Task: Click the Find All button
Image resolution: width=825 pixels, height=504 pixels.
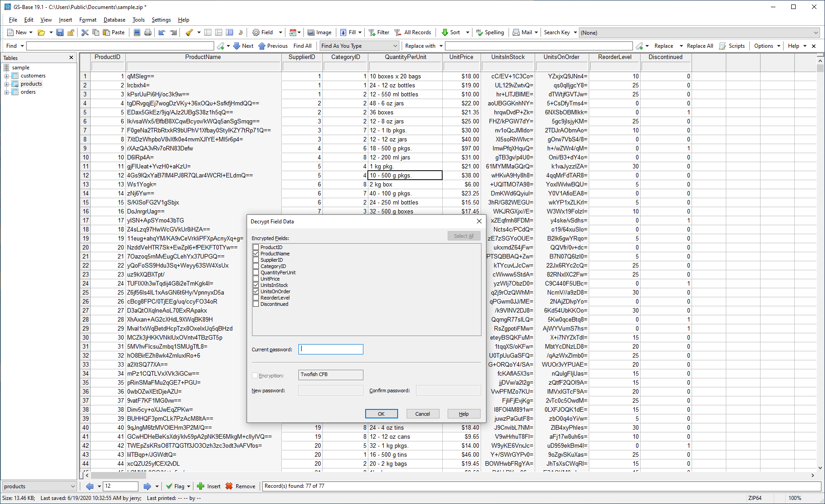Action: tap(302, 46)
